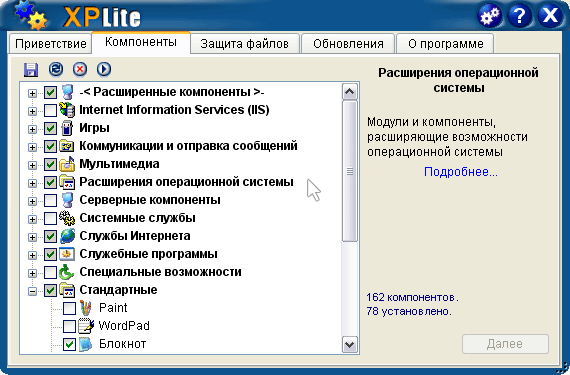Viewport: 570px width, 375px height.
Task: Click the Служебные программы icon
Action: click(67, 254)
